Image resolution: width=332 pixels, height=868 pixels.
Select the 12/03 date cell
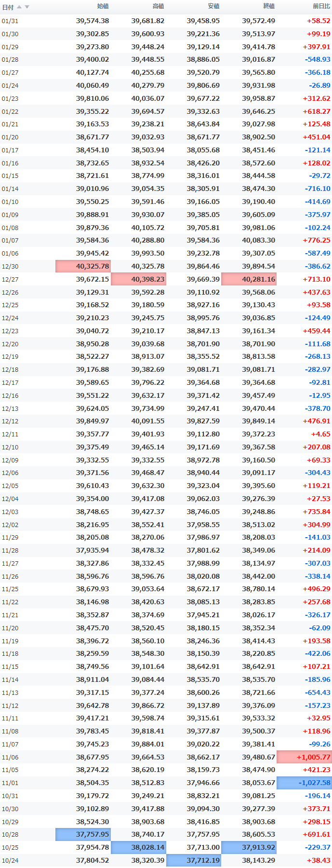[10, 512]
